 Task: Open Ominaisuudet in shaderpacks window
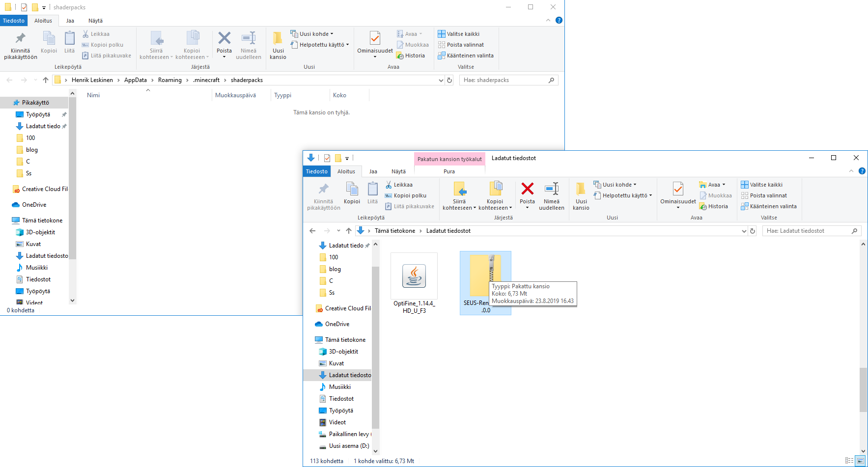pos(375,44)
